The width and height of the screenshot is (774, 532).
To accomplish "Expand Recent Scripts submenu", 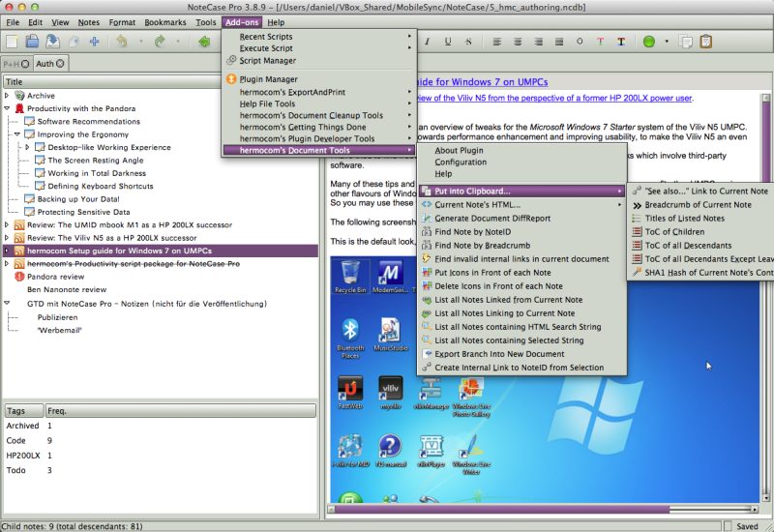I will 319,37.
